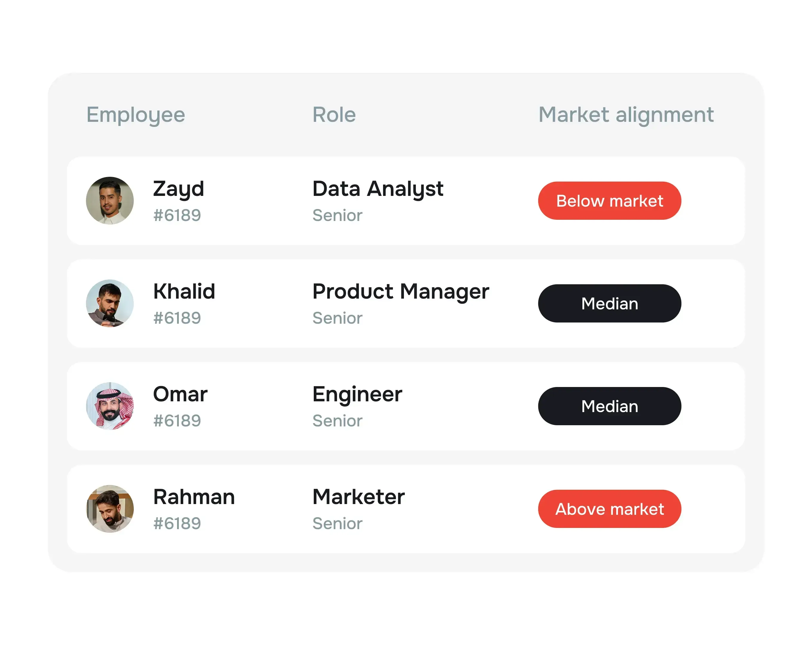The width and height of the screenshot is (812, 645).
Task: Click Zayd's profile avatar
Action: (110, 201)
